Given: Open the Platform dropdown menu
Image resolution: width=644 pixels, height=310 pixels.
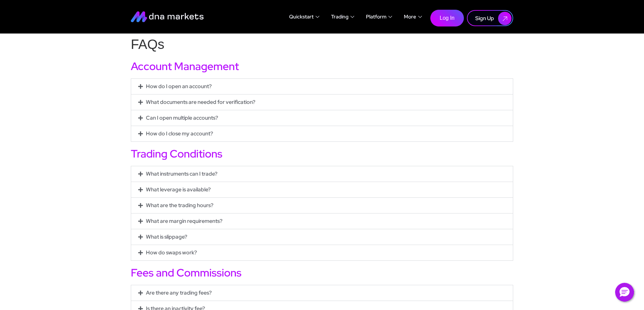Looking at the screenshot, I should click(x=379, y=16).
